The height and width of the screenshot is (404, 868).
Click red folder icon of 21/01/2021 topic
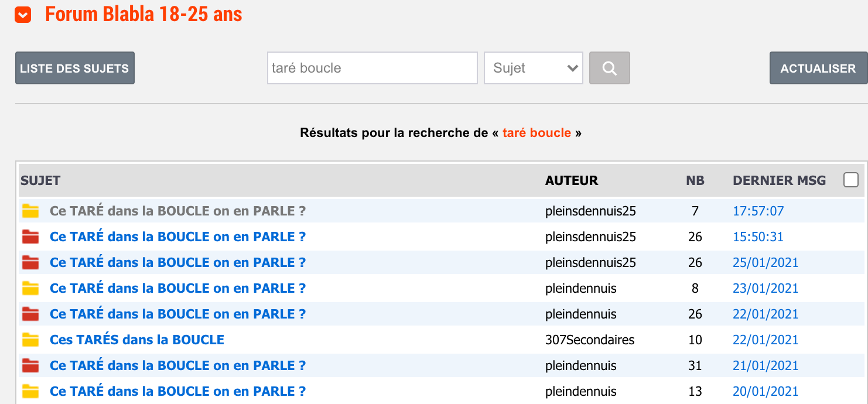(30, 366)
